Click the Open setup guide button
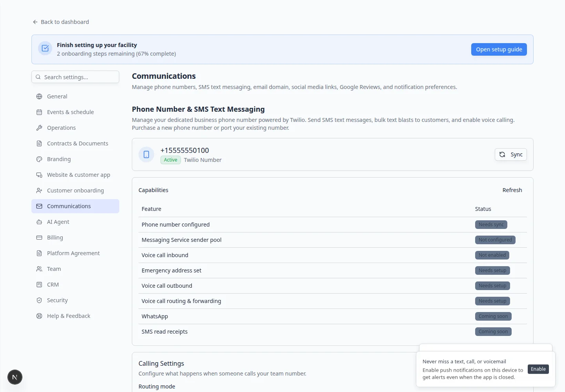The height and width of the screenshot is (392, 565). coord(499,49)
